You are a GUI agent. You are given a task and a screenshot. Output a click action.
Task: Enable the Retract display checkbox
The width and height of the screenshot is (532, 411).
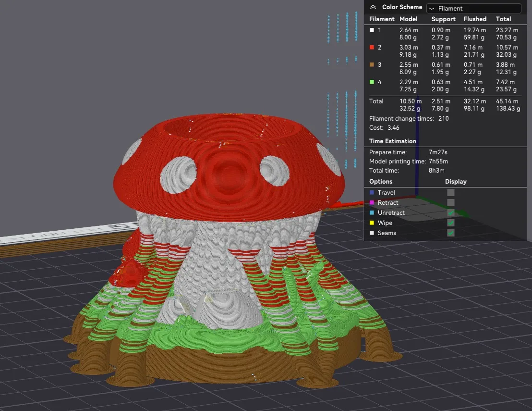coord(450,202)
